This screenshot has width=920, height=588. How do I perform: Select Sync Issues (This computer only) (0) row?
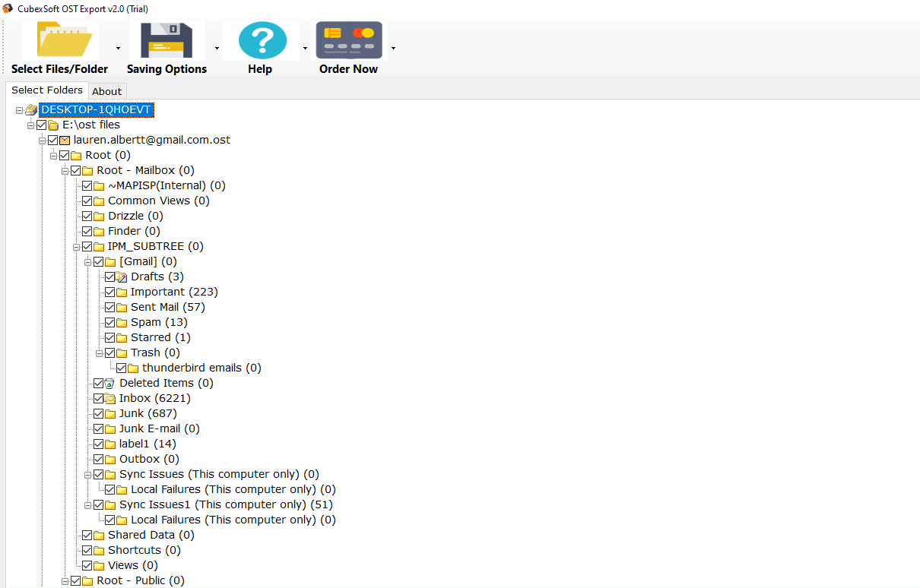click(x=219, y=474)
